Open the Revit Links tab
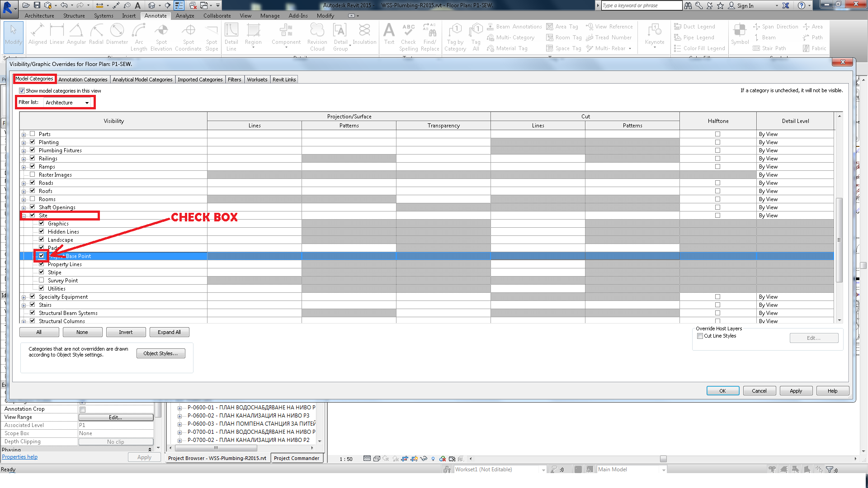The image size is (868, 488). coord(284,80)
